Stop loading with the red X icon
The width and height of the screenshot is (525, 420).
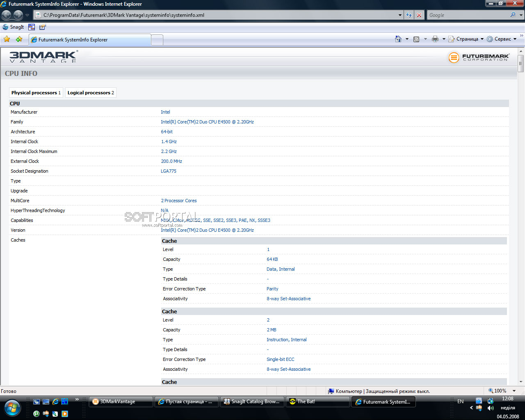(419, 15)
